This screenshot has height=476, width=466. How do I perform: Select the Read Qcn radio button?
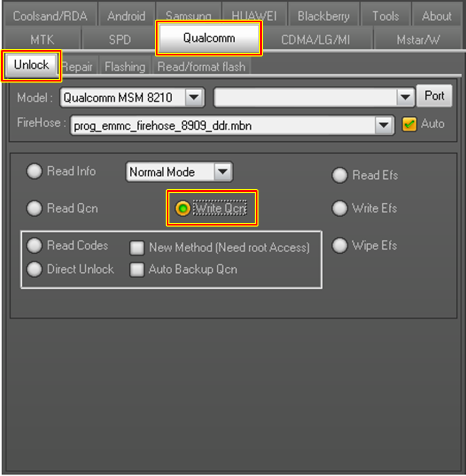[34, 208]
